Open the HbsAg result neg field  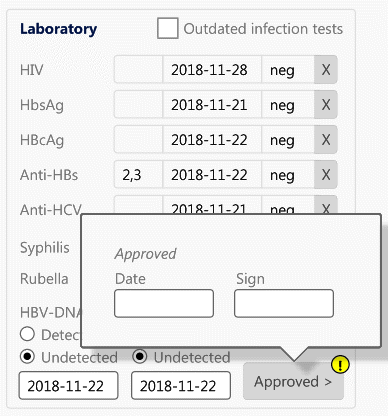click(288, 105)
